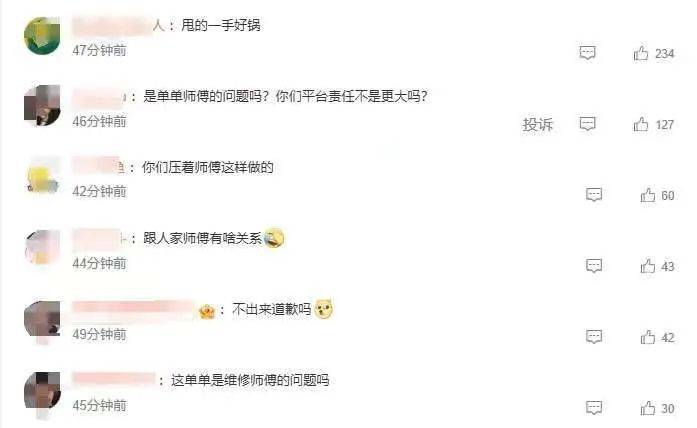Viewport: 697px width, 428px height.
Task: Open reply on comment posted 46分钟前
Action: [x=587, y=124]
